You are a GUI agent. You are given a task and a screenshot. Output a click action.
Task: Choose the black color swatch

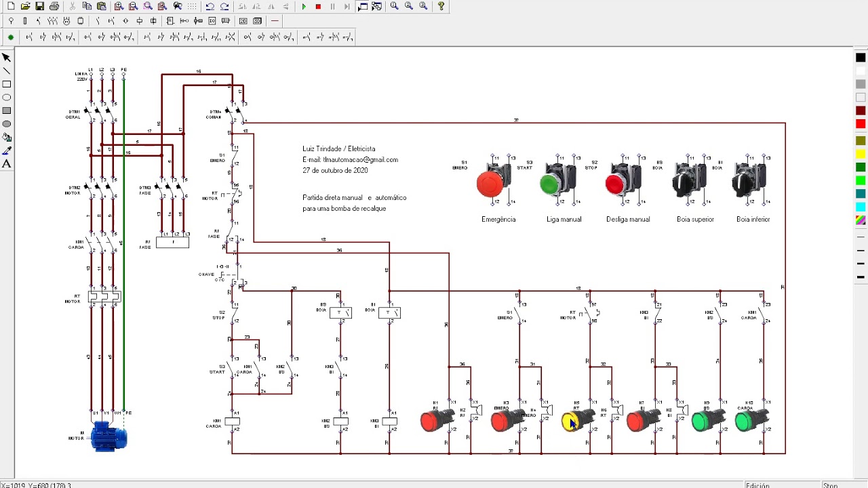861,58
